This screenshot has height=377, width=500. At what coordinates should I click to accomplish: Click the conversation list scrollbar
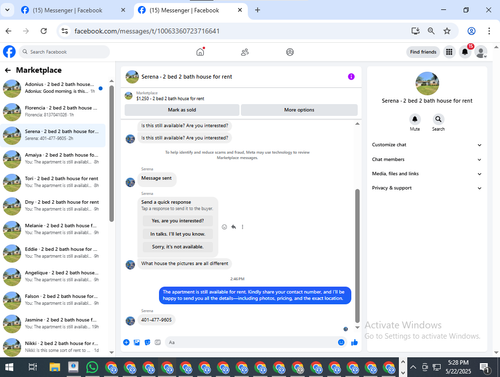(111, 153)
